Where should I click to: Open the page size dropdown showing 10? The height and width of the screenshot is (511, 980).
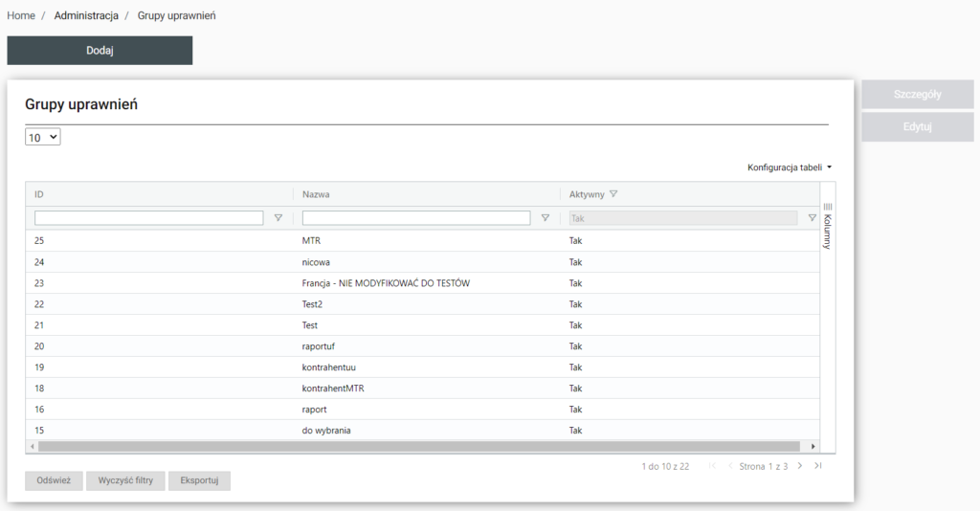tap(43, 138)
